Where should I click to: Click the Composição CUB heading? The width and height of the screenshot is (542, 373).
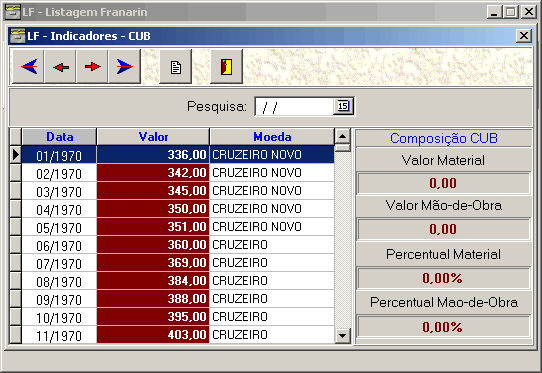444,138
